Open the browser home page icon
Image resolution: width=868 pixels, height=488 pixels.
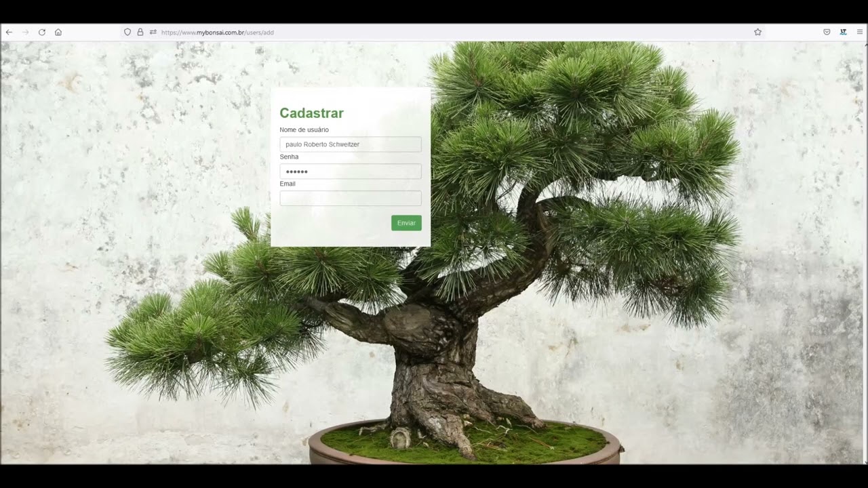coord(58,32)
